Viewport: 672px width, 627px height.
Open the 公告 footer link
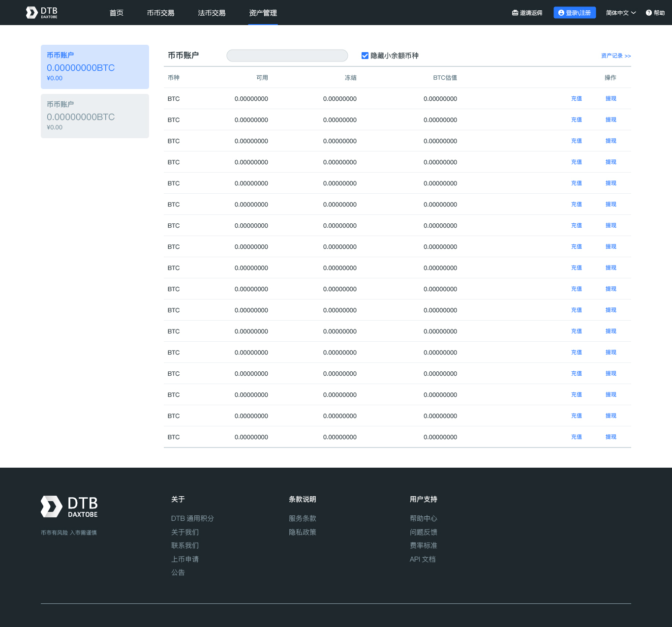[x=178, y=572]
